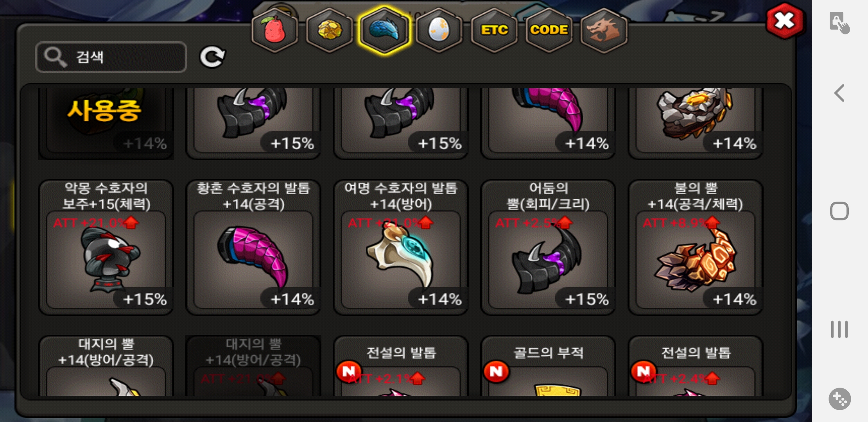Select the blue claw equipment tab
The image size is (868, 422).
coord(385,30)
